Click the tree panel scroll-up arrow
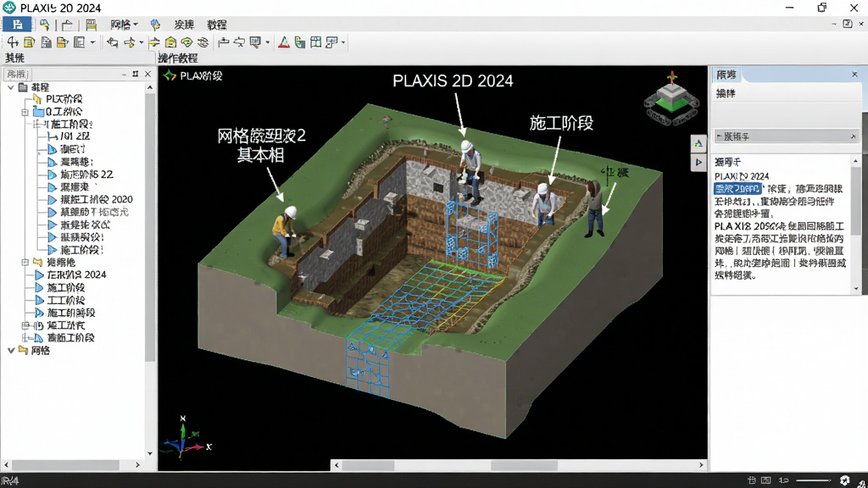 pos(150,87)
